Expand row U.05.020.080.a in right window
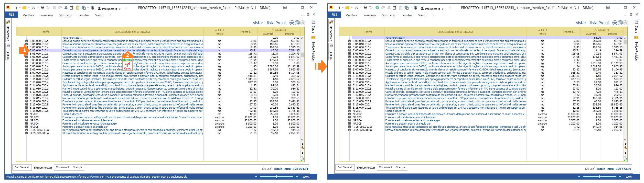This screenshot has width=644, height=183. [x=350, y=130]
